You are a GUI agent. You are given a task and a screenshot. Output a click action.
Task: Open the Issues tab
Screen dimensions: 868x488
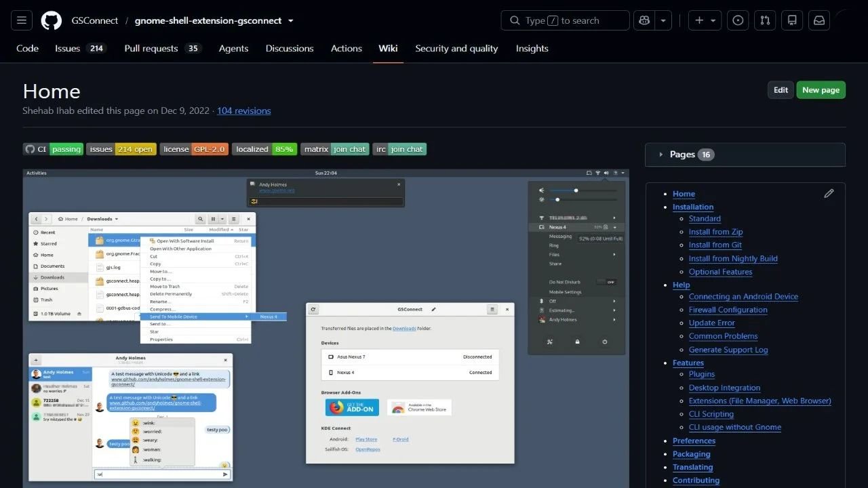click(x=81, y=48)
